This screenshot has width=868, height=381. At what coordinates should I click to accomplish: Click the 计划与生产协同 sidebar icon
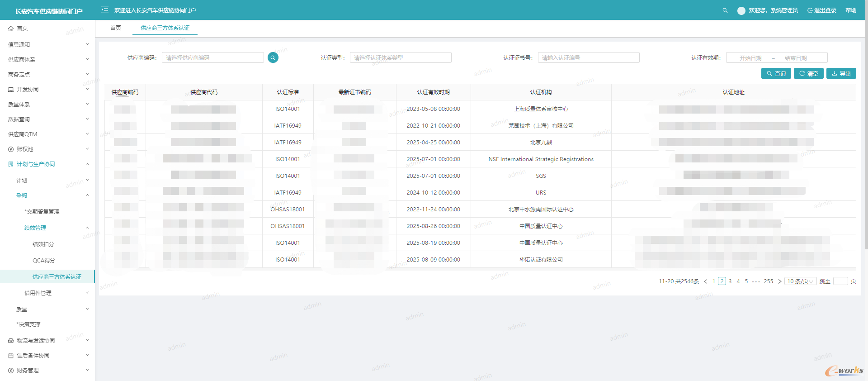point(11,164)
